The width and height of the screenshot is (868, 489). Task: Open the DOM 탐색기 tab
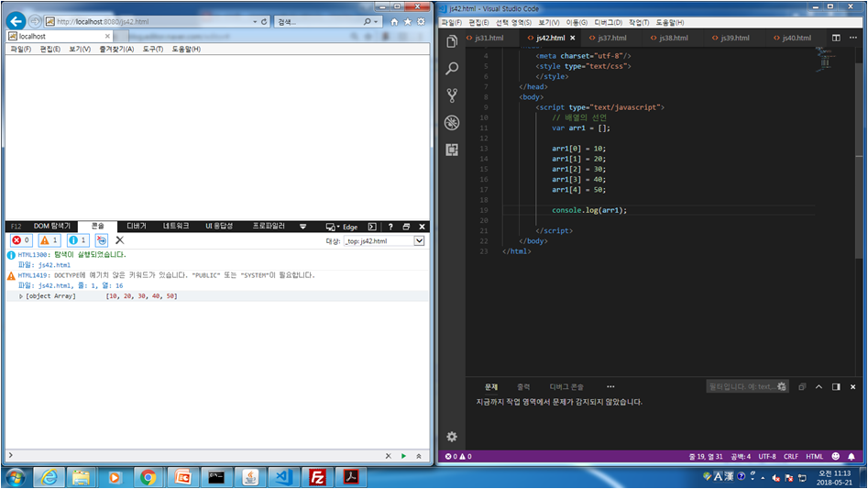(52, 226)
